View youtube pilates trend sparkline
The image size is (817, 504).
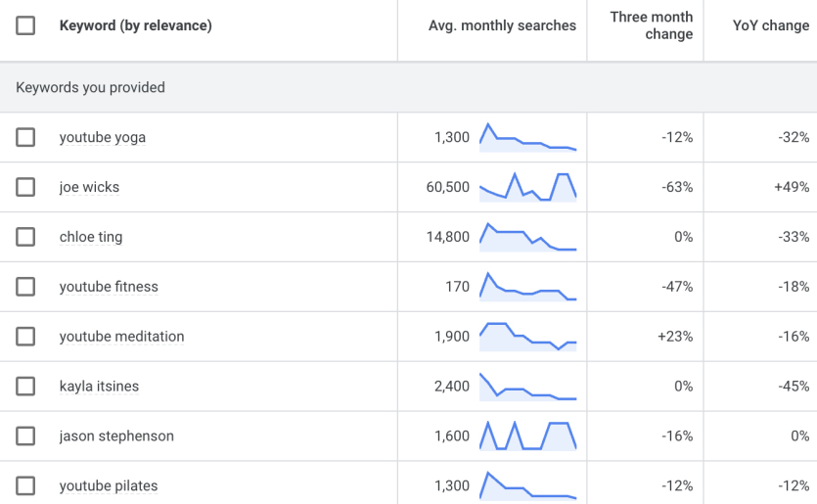[527, 486]
